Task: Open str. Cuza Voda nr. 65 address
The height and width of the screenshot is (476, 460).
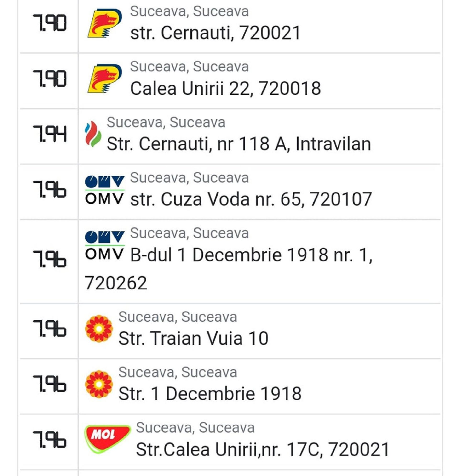Action: click(251, 199)
